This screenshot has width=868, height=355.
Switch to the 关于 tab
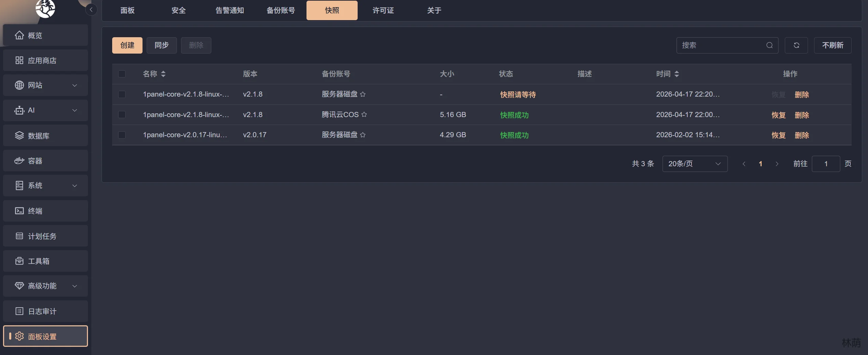point(434,10)
